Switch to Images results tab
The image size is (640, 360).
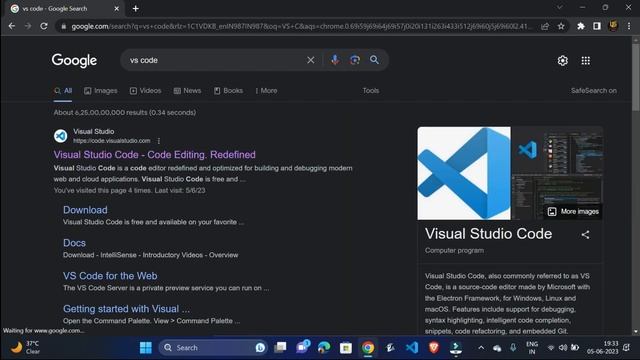tap(100, 91)
